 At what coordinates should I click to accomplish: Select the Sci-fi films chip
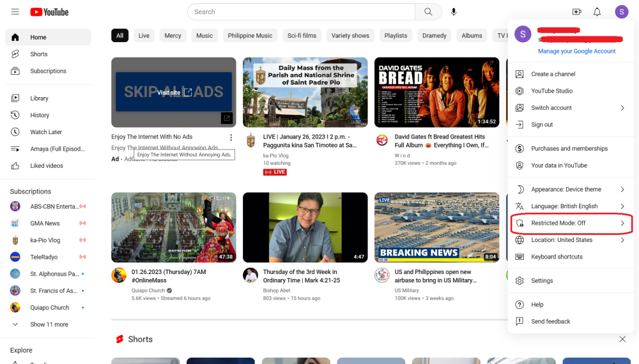click(x=302, y=35)
